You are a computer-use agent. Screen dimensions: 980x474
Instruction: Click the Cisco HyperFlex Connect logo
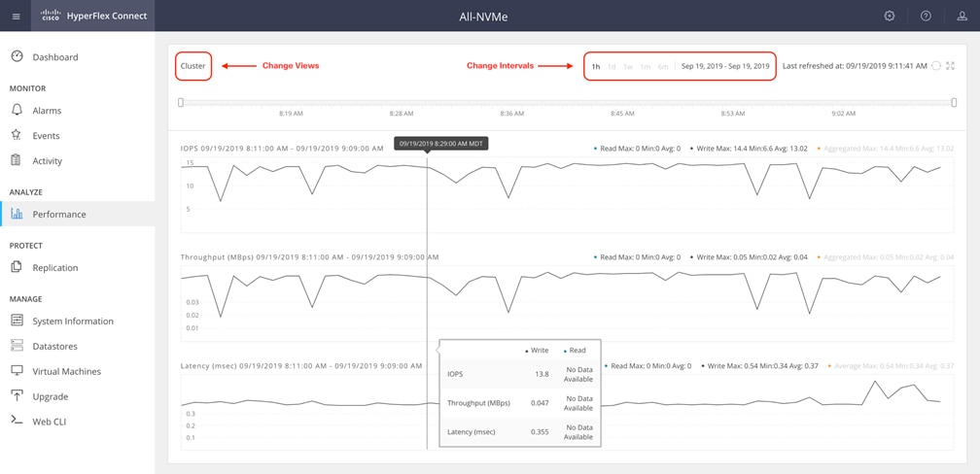tap(93, 16)
